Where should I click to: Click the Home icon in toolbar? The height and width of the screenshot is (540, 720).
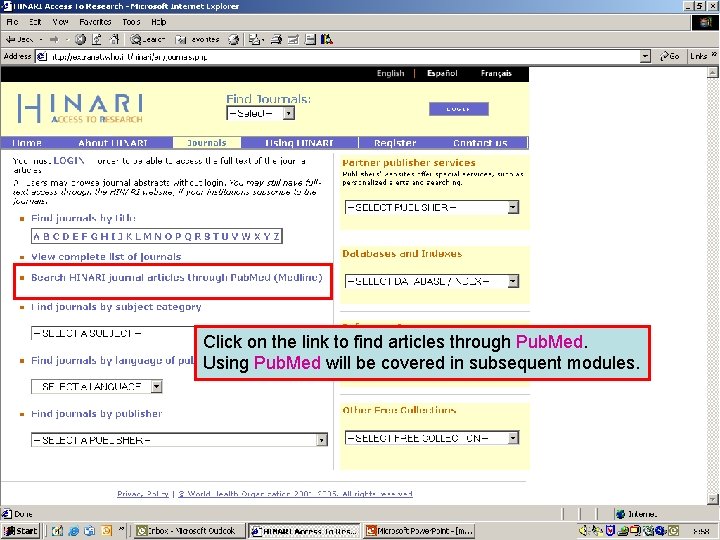pos(114,39)
